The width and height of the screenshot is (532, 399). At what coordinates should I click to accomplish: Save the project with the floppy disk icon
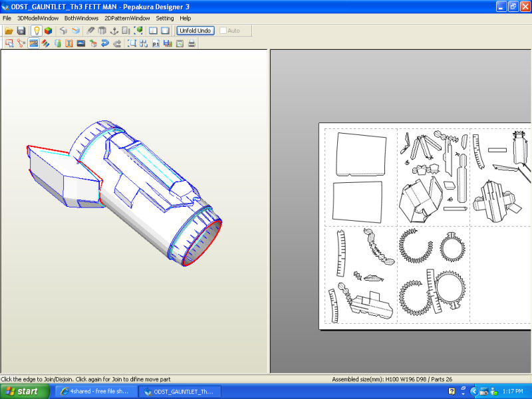coord(21,31)
